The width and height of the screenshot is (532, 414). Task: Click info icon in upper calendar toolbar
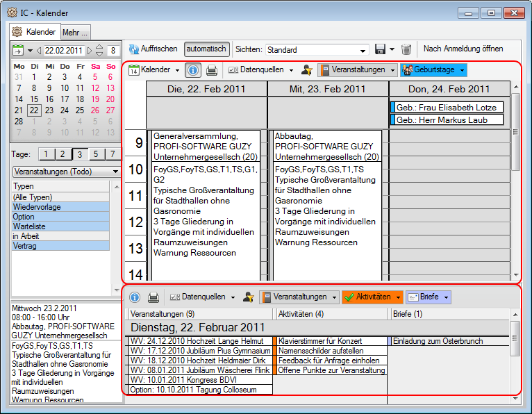[x=194, y=70]
